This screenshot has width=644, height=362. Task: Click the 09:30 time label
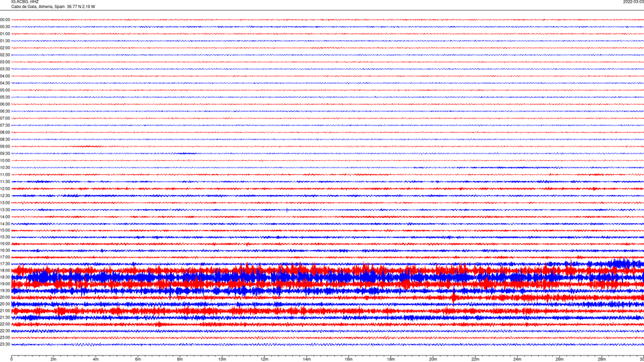[5, 154]
